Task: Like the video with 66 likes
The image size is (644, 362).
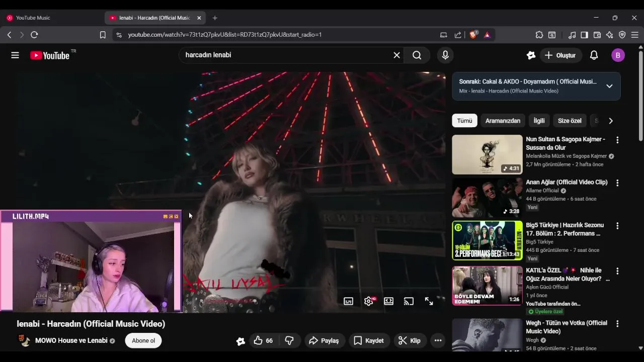Action: (264, 341)
